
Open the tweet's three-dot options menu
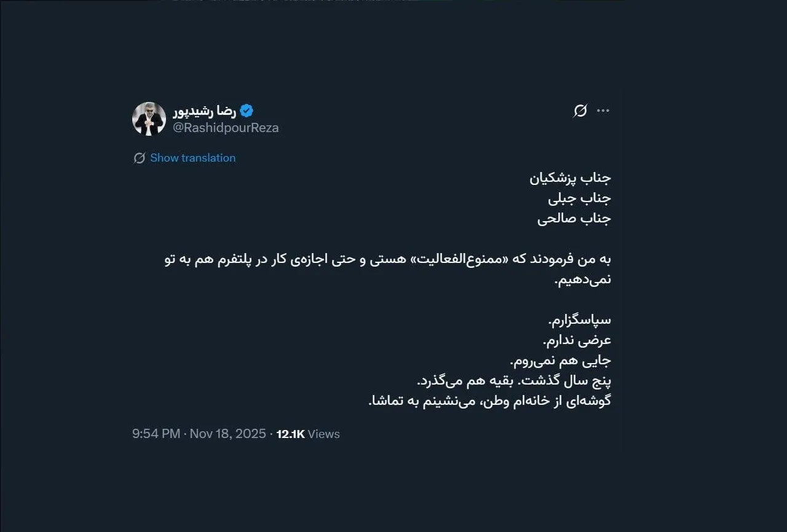(x=604, y=109)
